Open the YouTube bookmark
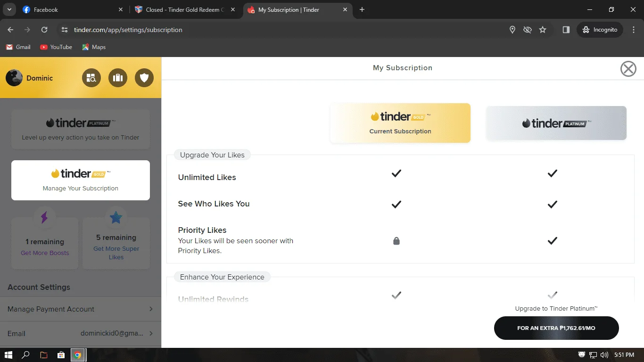644x362 pixels. [x=56, y=47]
